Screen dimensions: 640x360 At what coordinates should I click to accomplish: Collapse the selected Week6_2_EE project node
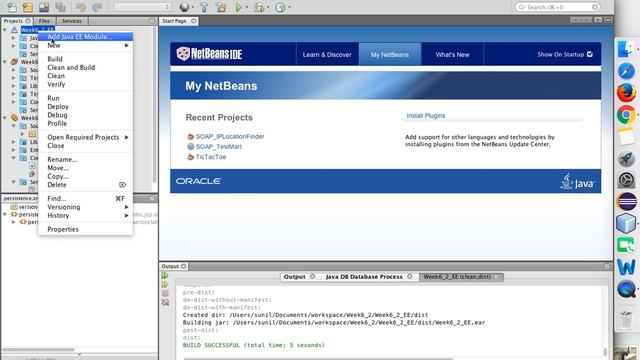5,30
